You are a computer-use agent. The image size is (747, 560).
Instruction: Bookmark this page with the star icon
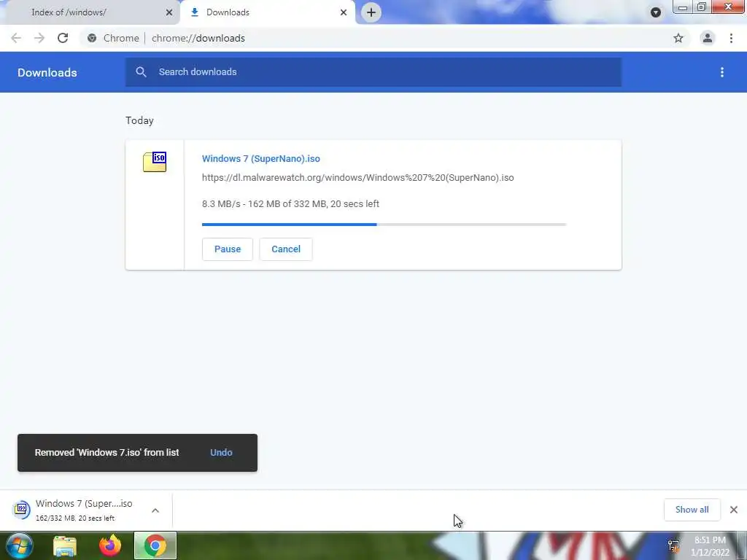678,38
